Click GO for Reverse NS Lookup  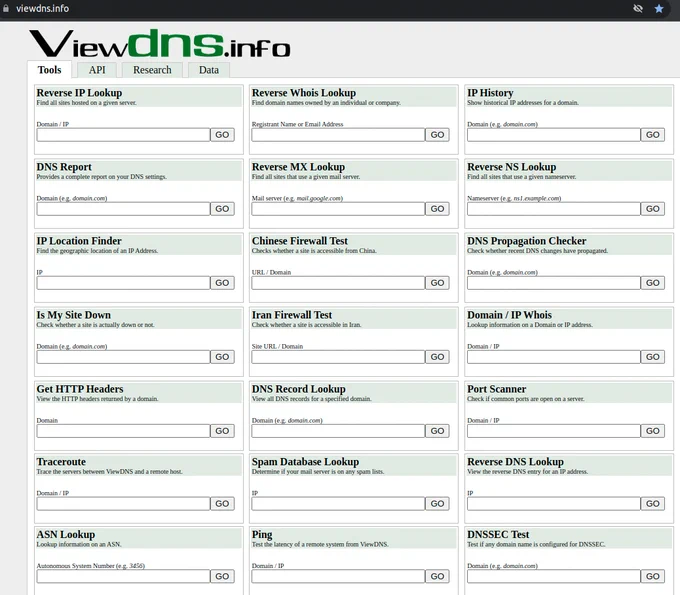pos(653,209)
